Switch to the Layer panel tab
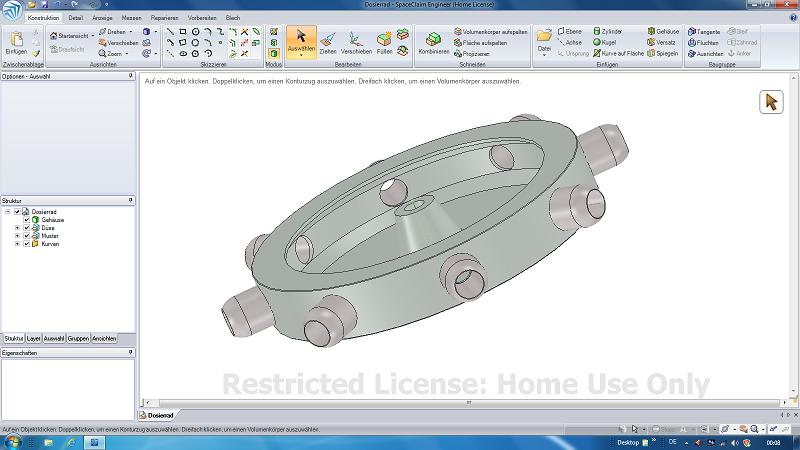Viewport: 800px width, 450px height. tap(33, 338)
